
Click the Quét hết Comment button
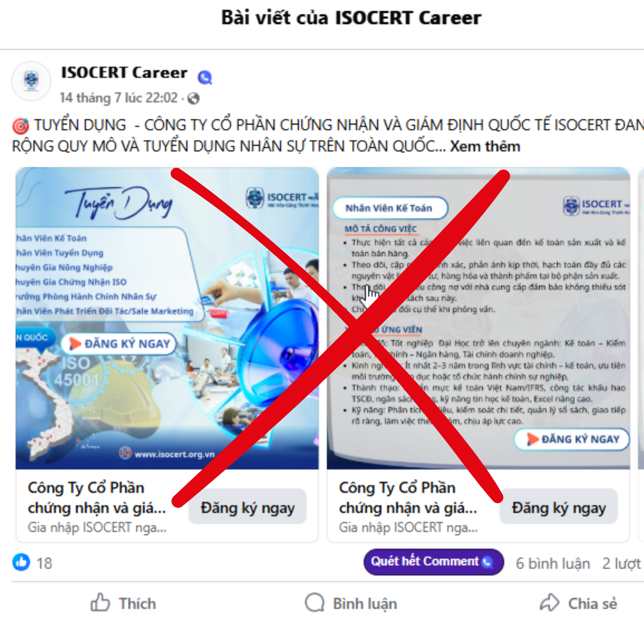pos(433,562)
